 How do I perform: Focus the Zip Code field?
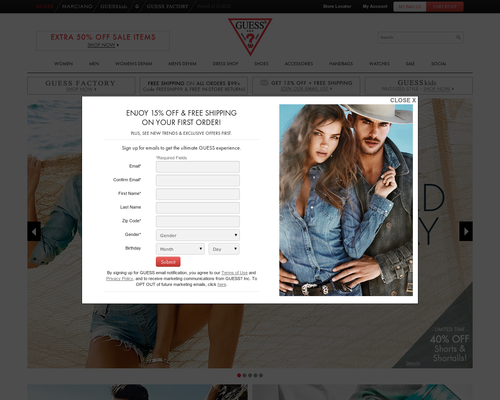point(198,221)
